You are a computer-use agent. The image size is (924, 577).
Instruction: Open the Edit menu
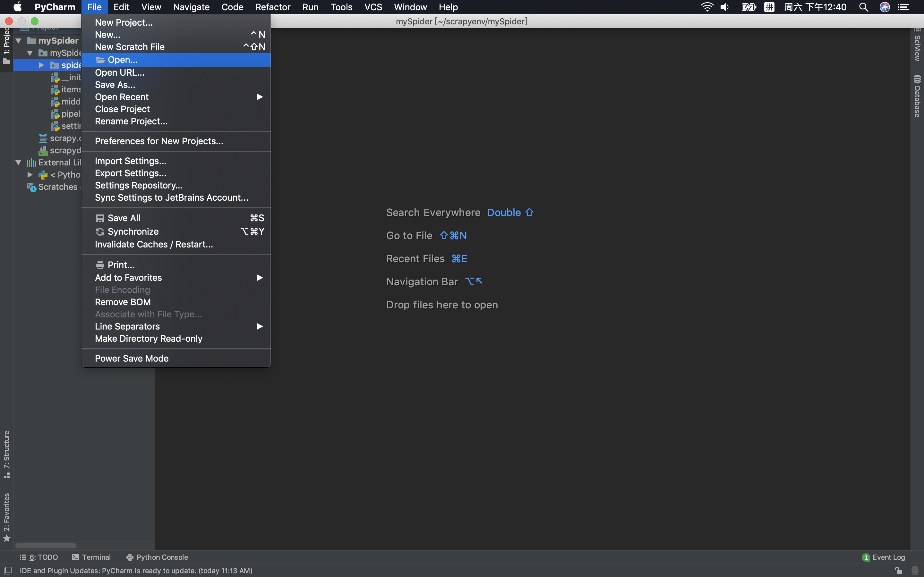[x=121, y=7]
